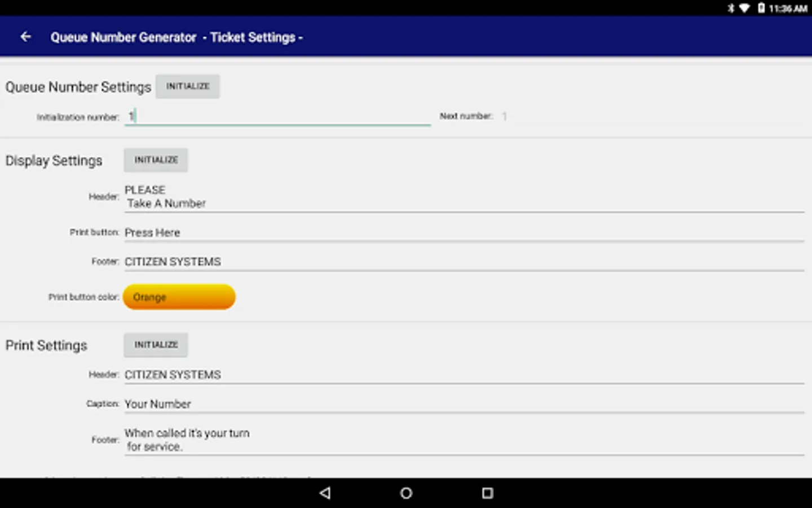Click the 'Print button color:' label

point(83,297)
